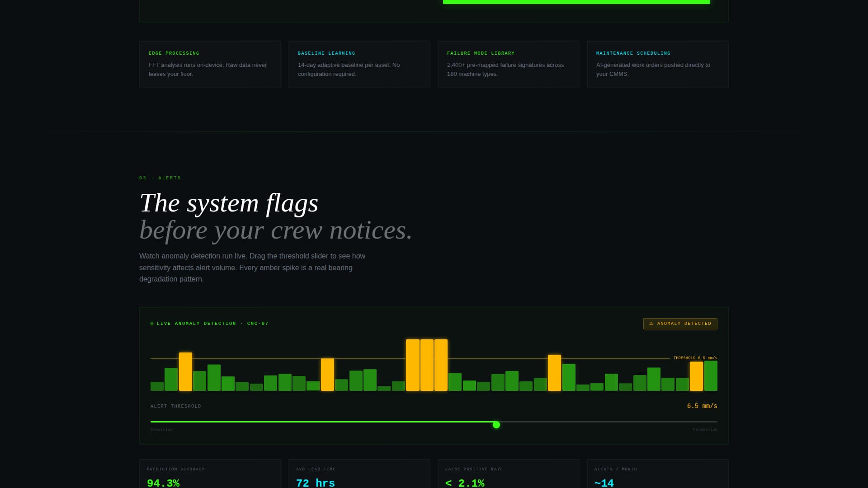Image resolution: width=868 pixels, height=488 pixels.
Task: Click the alert threshold slider handle
Action: pyautogui.click(x=496, y=425)
